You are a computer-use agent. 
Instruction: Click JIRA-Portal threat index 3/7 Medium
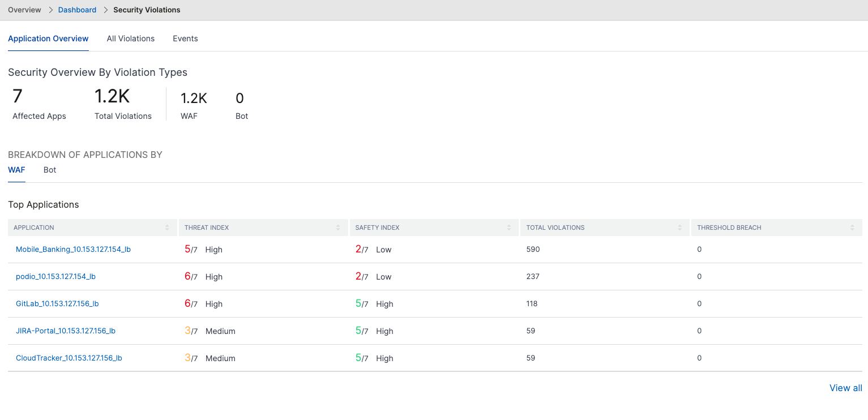[x=210, y=331]
